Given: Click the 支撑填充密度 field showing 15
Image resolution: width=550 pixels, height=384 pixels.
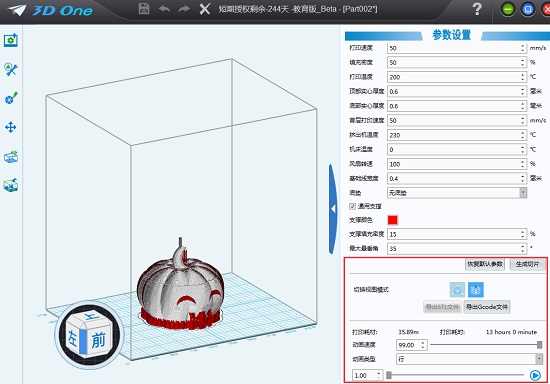Looking at the screenshot, I should (x=457, y=234).
